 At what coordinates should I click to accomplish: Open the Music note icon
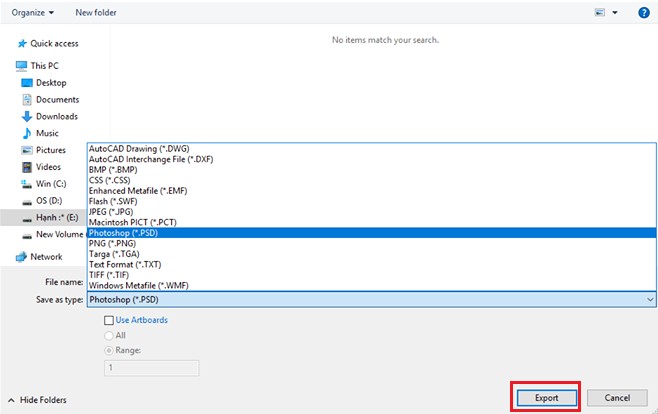[x=27, y=133]
